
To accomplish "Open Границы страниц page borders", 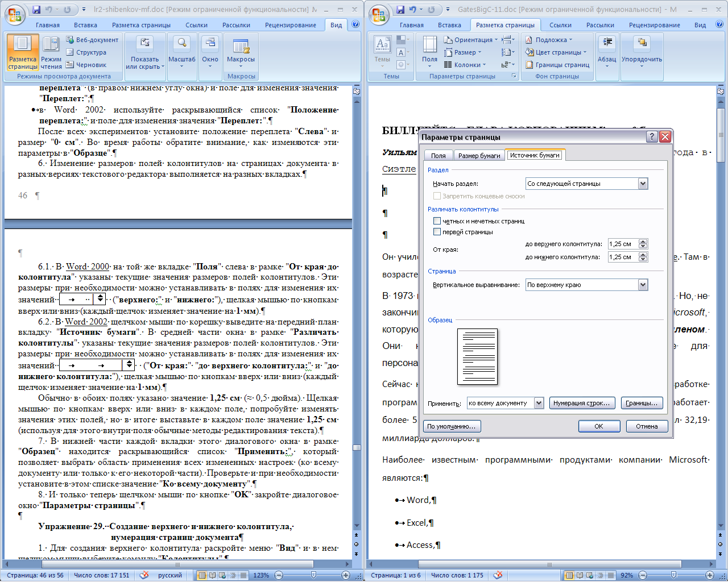I will click(557, 65).
